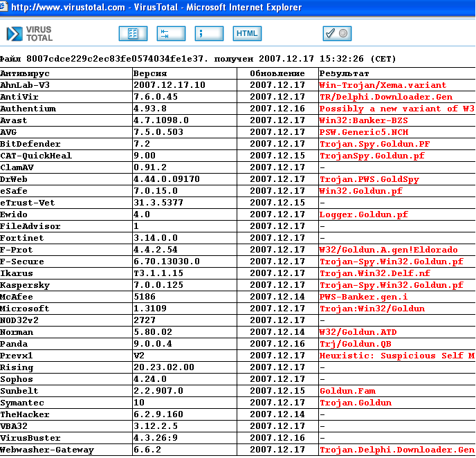Click the Authentium antivirus name
Viewport: 476px width, 458px height.
pos(28,109)
